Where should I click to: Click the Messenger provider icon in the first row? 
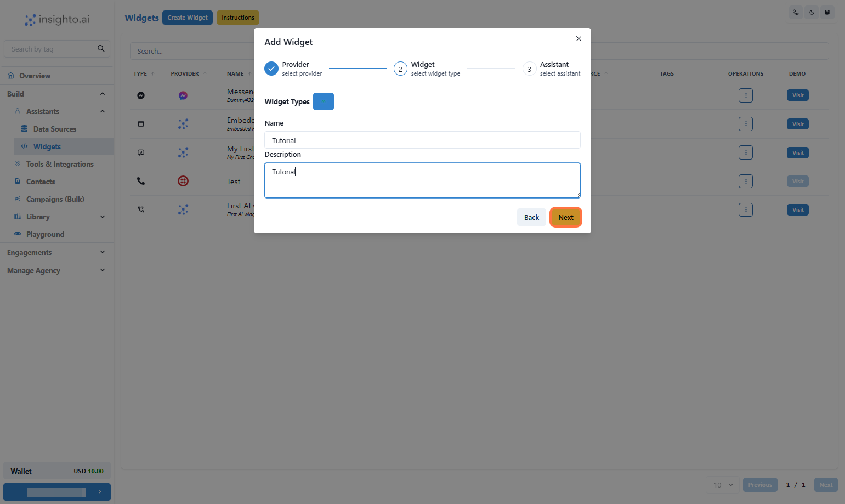click(x=183, y=95)
